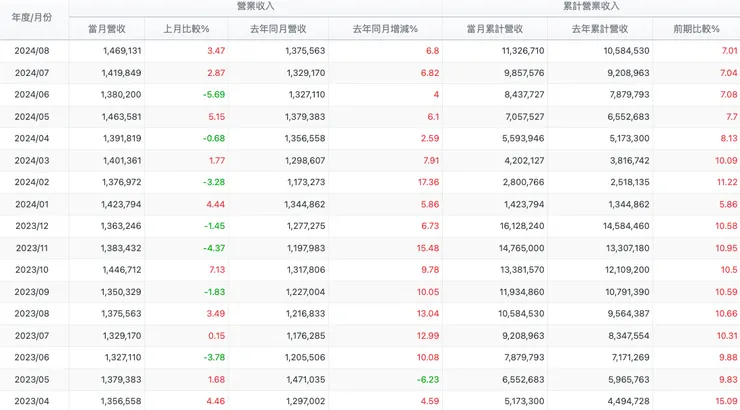Click the 年度/月份 column header
The width and height of the screenshot is (740, 410).
coord(32,17)
